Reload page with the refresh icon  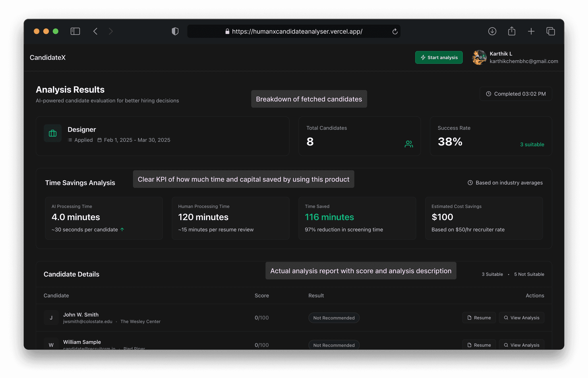[x=395, y=32]
